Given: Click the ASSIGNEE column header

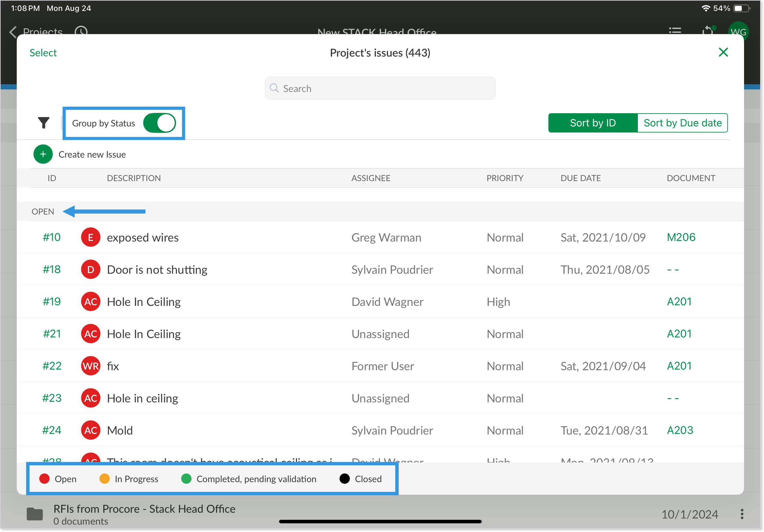Looking at the screenshot, I should (371, 178).
